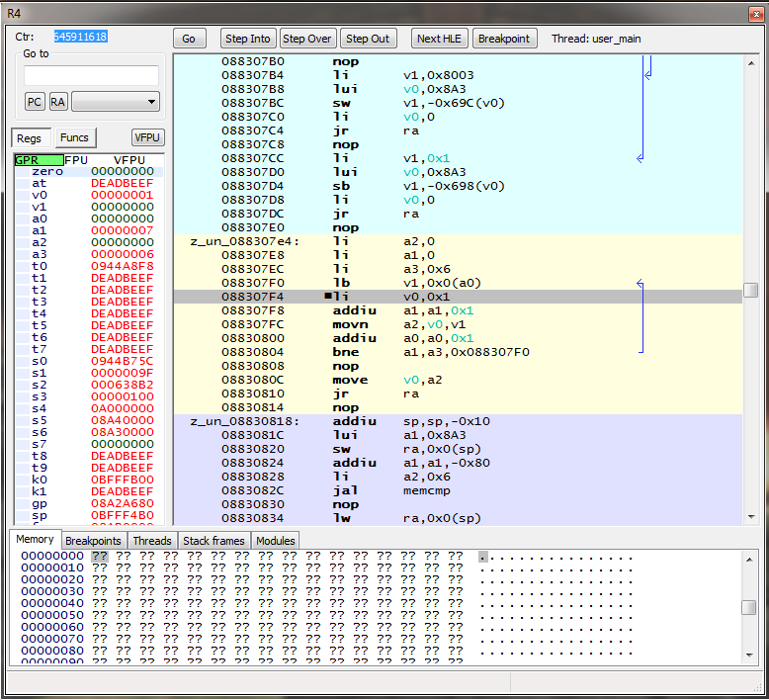Jump to return address with RA button
This screenshot has width=769, height=700.
click(x=58, y=101)
